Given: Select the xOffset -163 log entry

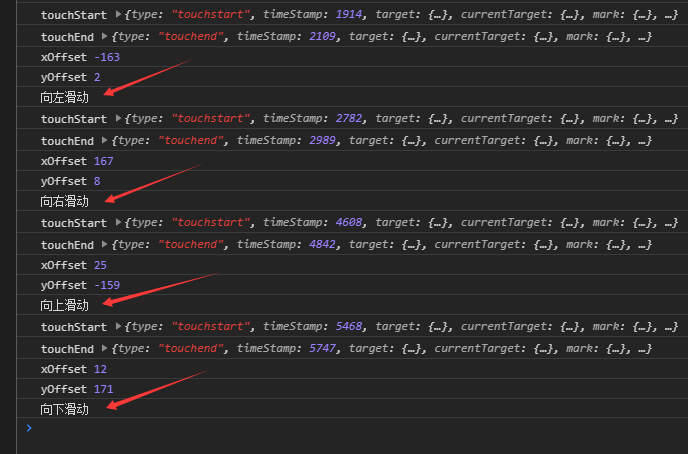Looking at the screenshot, I should 352,57.
